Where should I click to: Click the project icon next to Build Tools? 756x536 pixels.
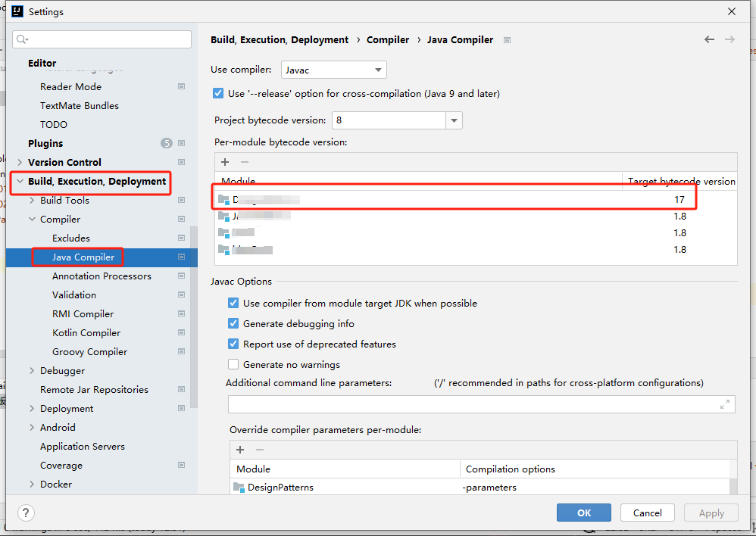click(181, 200)
